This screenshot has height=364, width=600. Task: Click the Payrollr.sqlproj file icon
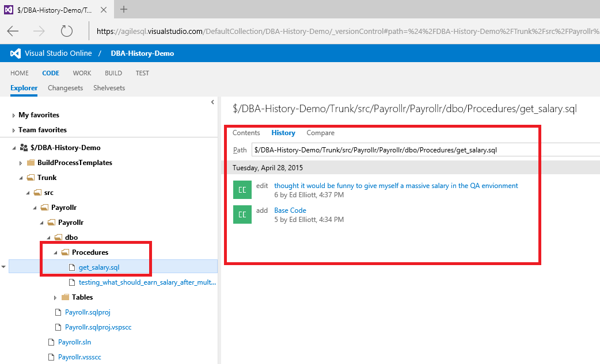click(x=58, y=312)
